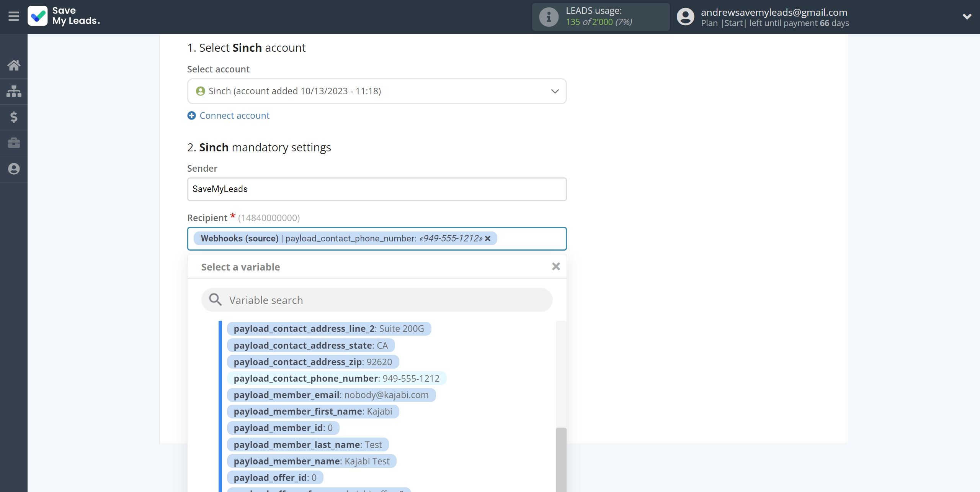Screen dimensions: 980x492
Task: Open the connections sitemap icon
Action: 14,91
